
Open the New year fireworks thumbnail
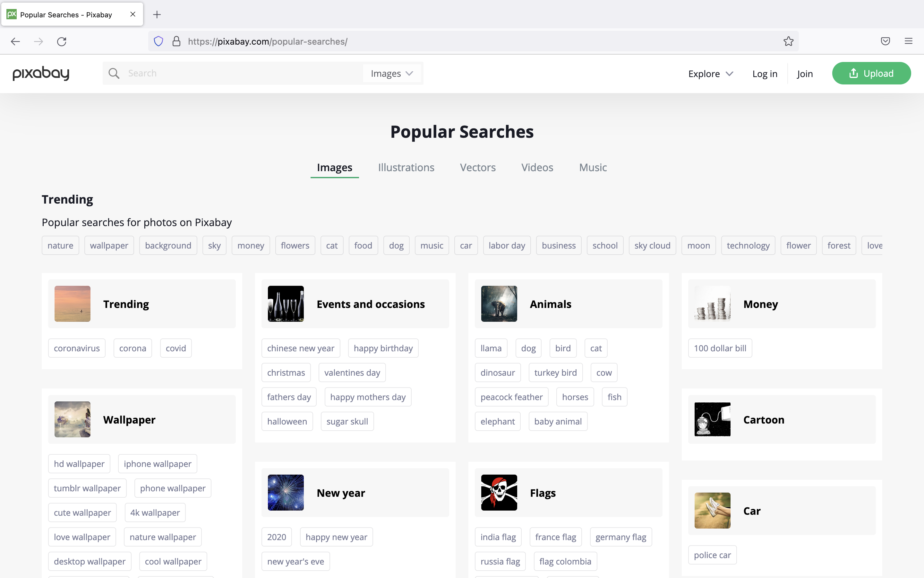(x=286, y=492)
